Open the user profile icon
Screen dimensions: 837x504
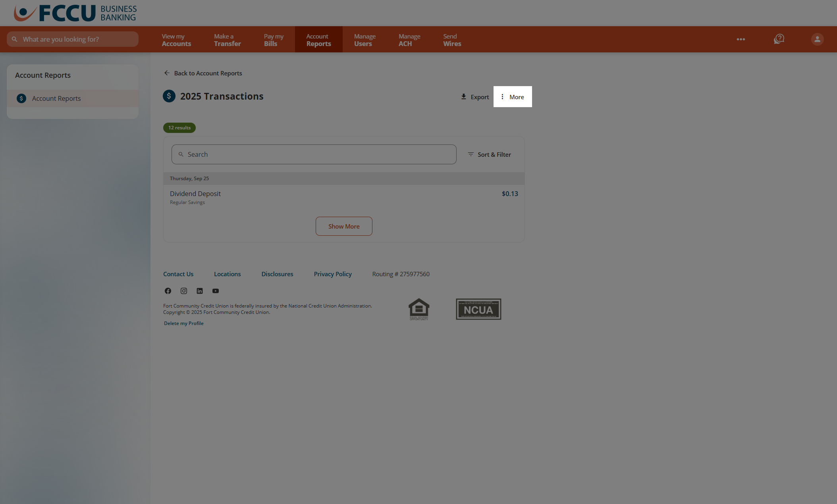pyautogui.click(x=817, y=39)
